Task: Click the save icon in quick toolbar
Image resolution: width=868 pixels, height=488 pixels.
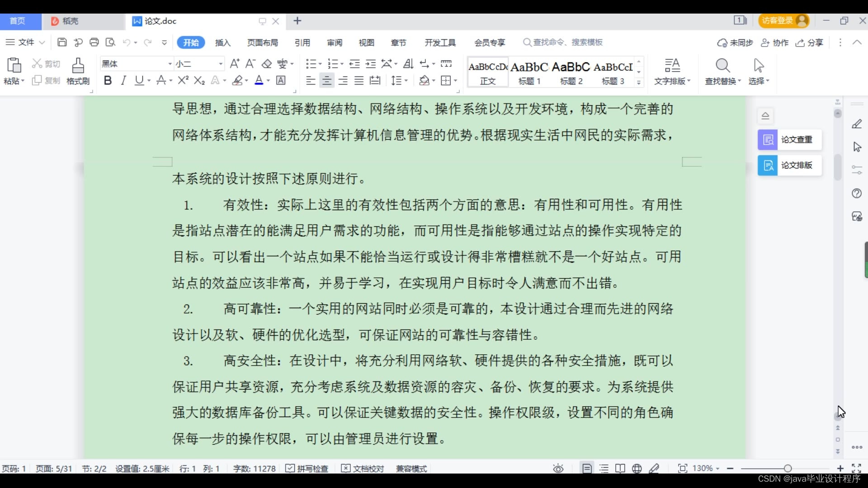Action: 62,42
